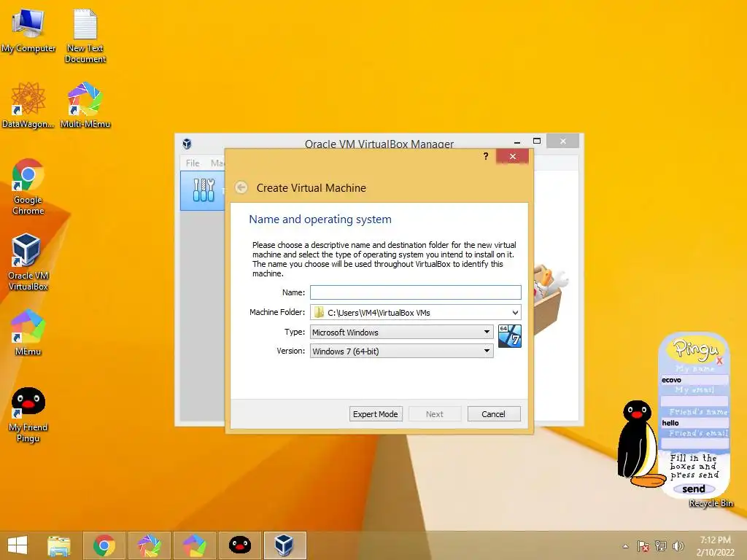The width and height of the screenshot is (747, 560).
Task: Click the network tray icon
Action: 661,546
